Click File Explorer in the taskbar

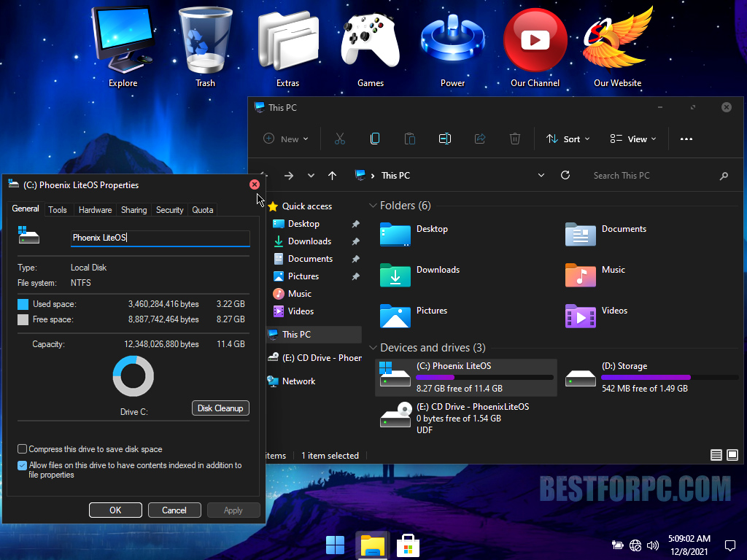tap(373, 545)
